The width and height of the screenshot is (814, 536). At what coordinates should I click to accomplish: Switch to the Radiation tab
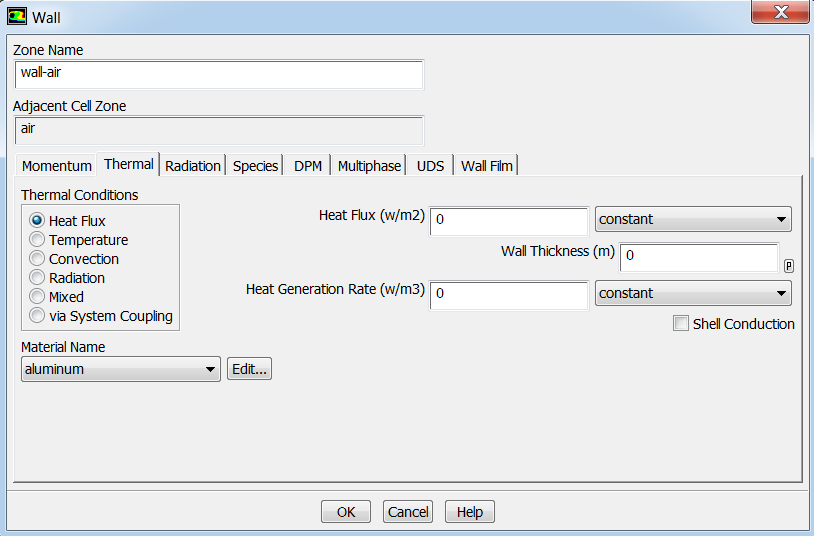[x=193, y=166]
